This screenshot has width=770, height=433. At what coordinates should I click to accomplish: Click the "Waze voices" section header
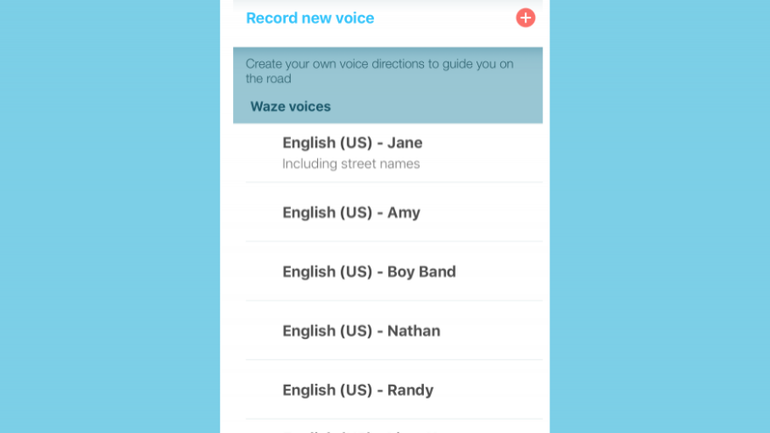coord(290,106)
